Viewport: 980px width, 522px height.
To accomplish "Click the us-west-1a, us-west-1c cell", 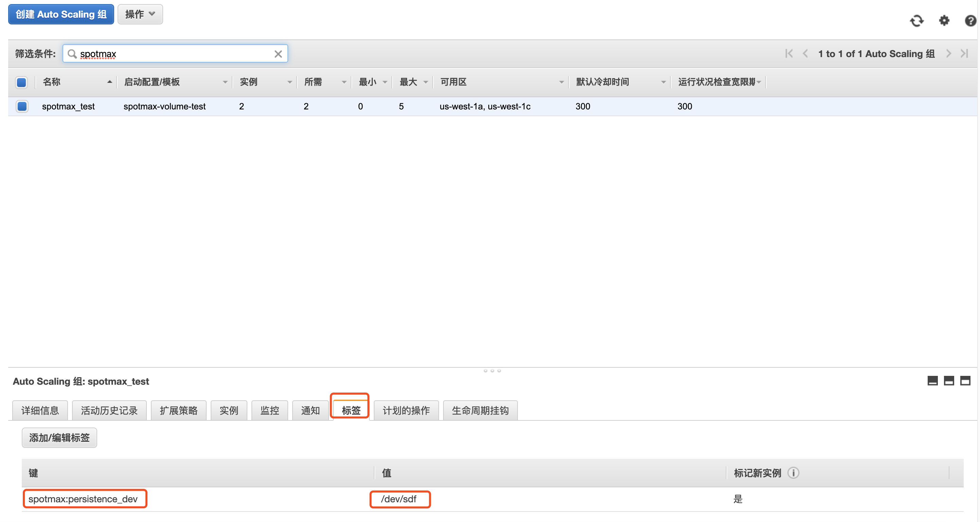I will coord(485,106).
